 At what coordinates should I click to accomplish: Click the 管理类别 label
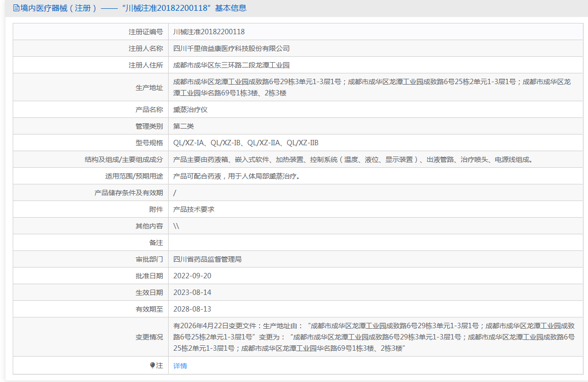click(149, 126)
